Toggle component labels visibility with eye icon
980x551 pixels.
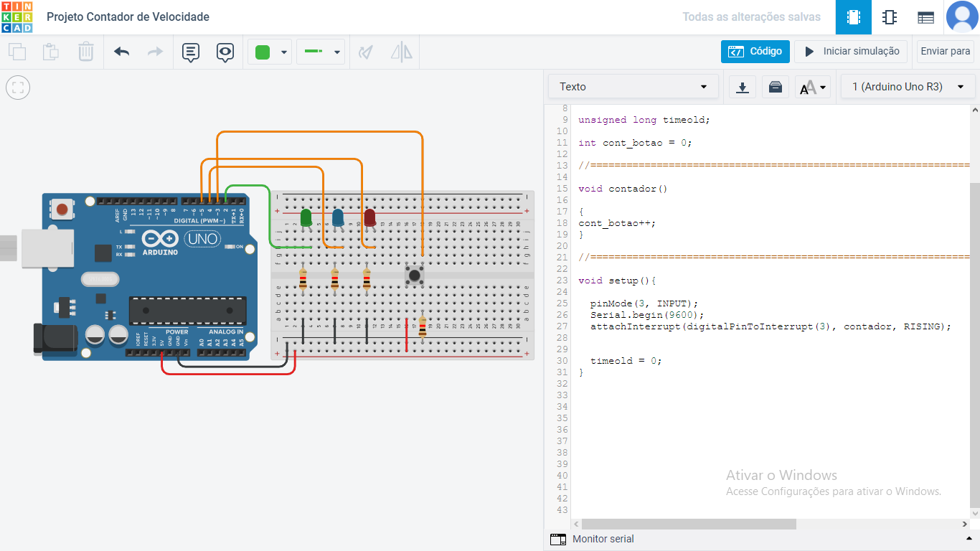click(x=225, y=52)
